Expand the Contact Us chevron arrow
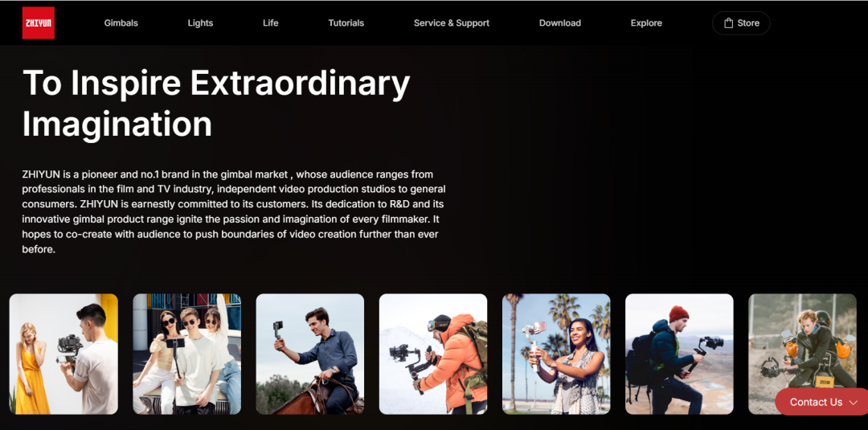This screenshot has width=868, height=430. point(854,403)
